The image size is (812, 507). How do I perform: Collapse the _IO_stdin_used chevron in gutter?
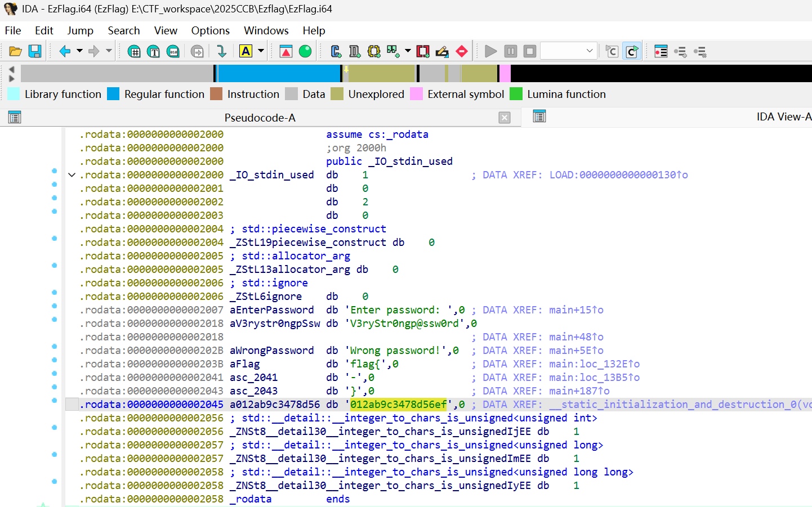72,175
